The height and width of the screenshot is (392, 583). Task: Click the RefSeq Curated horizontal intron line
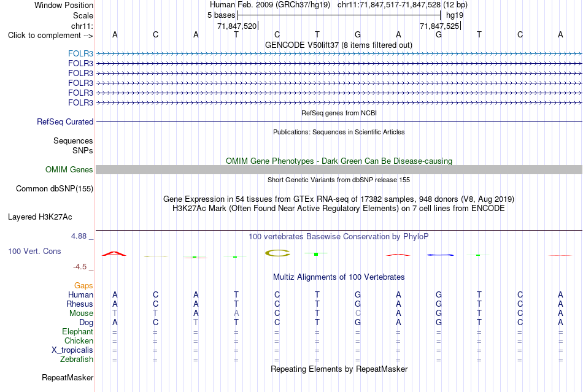pyautogui.click(x=339, y=122)
